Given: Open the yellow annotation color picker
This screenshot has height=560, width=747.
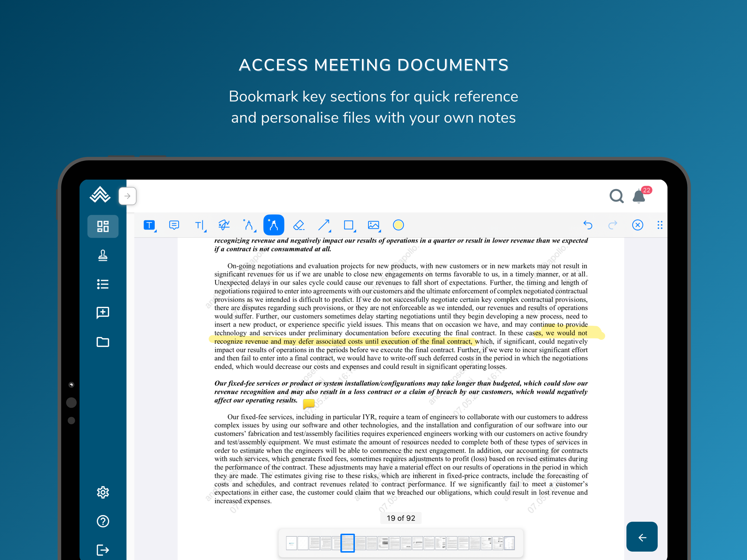Looking at the screenshot, I should click(x=398, y=225).
